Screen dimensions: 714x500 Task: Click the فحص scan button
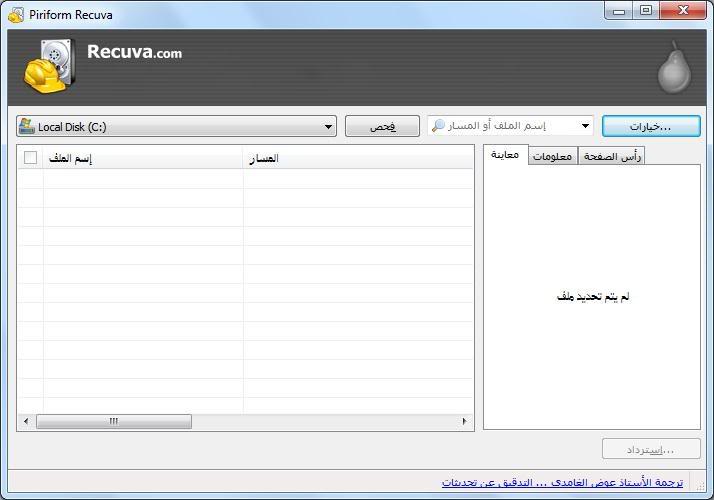pos(382,126)
